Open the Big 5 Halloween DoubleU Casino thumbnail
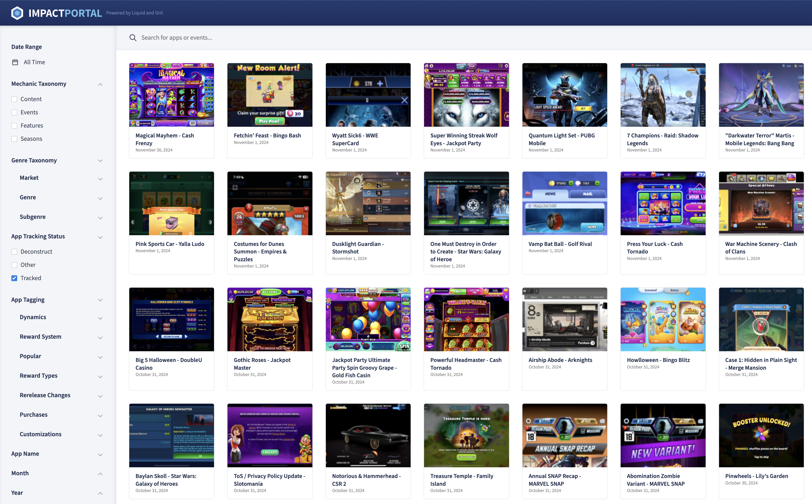 click(171, 319)
